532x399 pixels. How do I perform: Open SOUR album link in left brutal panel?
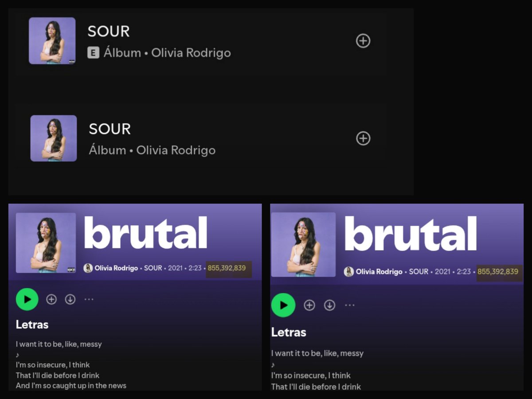click(153, 268)
